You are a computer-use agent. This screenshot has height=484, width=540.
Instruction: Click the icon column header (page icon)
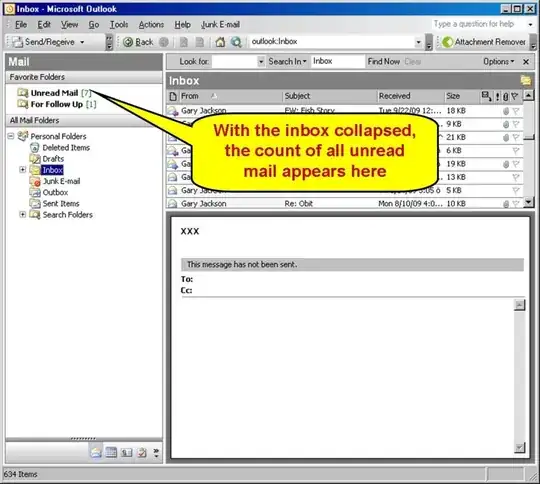[x=173, y=96]
